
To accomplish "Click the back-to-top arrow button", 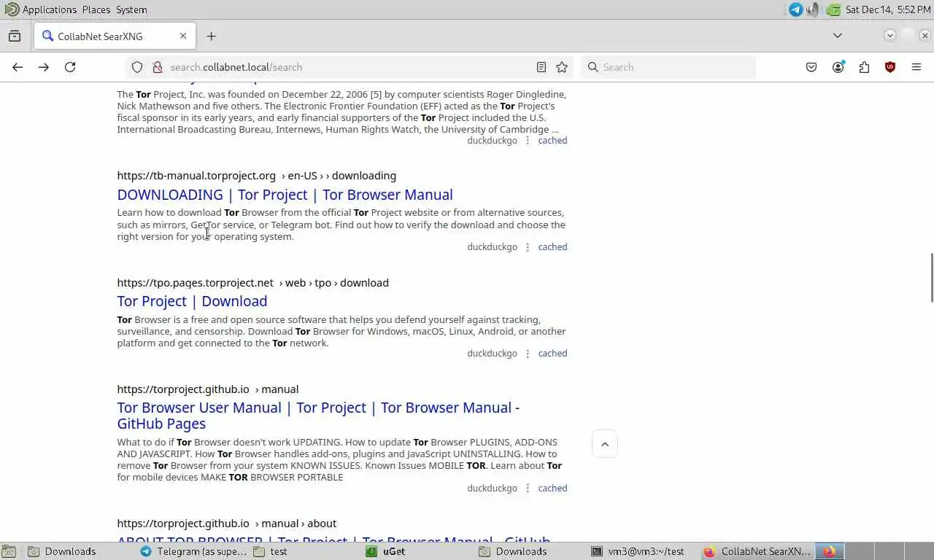I will point(605,444).
